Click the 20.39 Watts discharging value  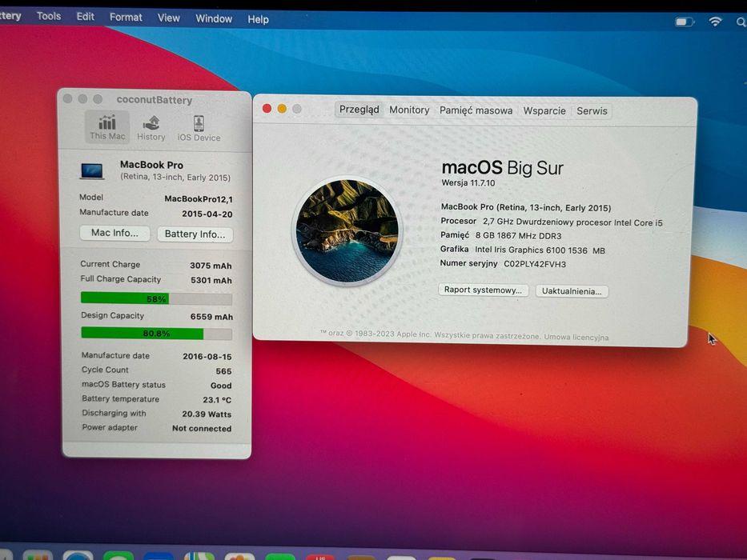(207, 414)
